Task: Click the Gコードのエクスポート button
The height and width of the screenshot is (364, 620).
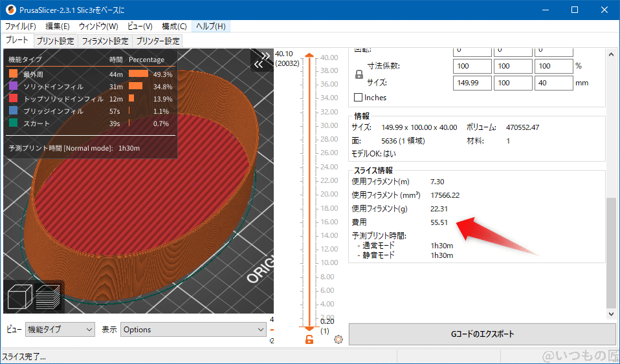Action: pos(482,334)
